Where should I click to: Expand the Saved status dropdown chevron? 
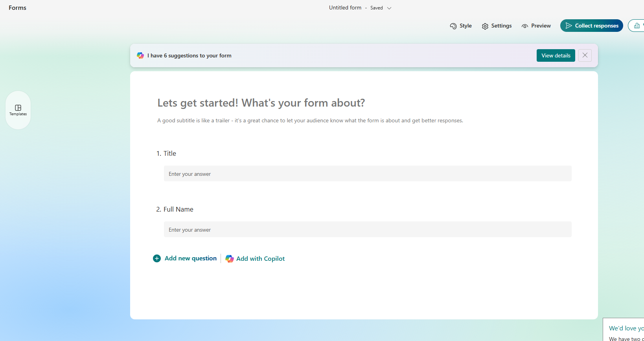389,8
